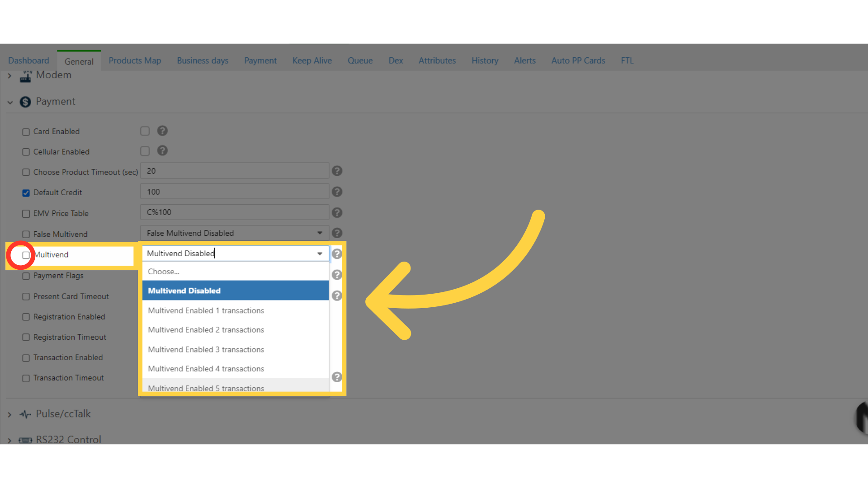Expand the RS232 Control section

tap(9, 440)
